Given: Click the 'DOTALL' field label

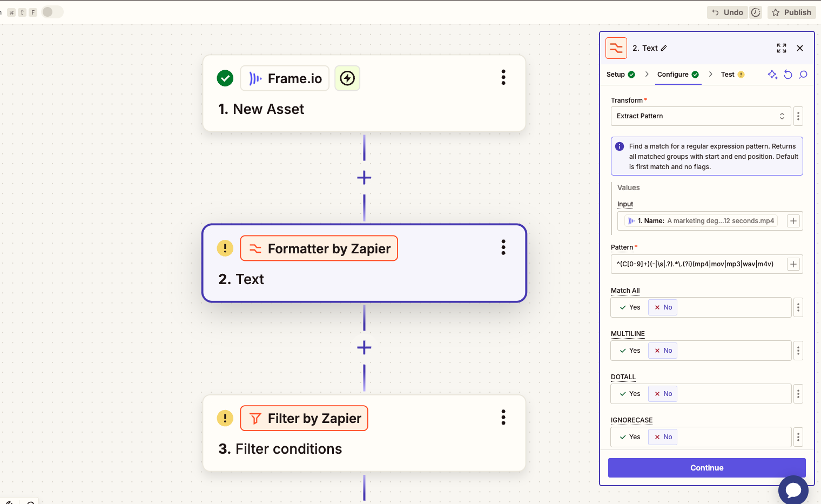Looking at the screenshot, I should 623,377.
